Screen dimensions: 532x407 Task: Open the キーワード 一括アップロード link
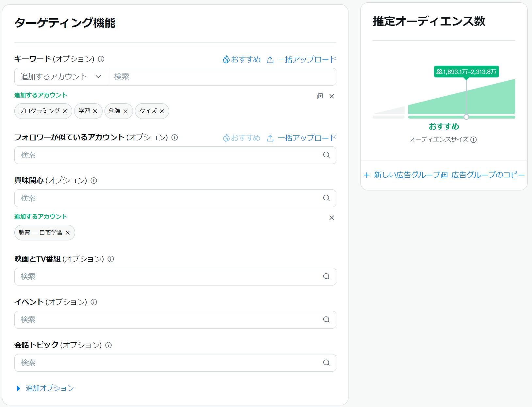point(307,59)
